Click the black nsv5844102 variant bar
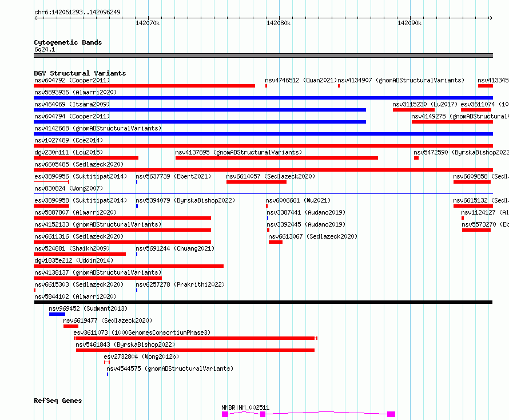 pyautogui.click(x=263, y=302)
